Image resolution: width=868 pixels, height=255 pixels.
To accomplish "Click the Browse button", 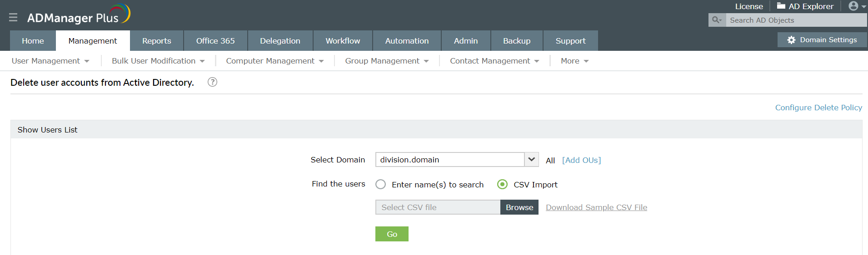I will (x=519, y=207).
